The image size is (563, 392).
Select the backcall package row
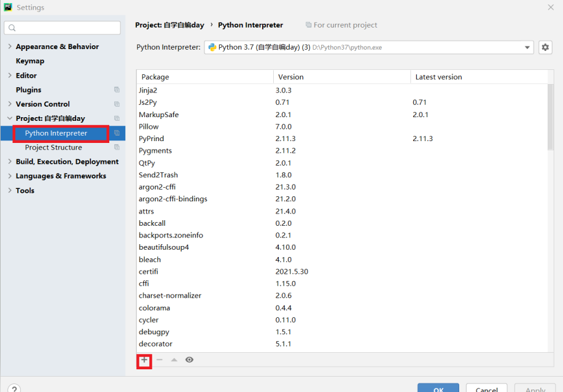342,223
